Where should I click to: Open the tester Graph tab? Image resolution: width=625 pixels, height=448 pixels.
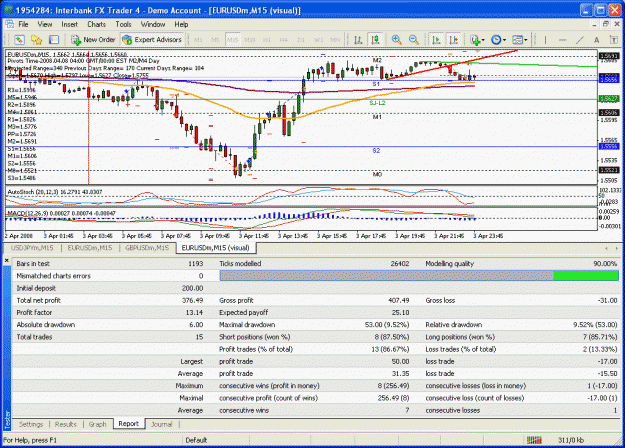98,424
